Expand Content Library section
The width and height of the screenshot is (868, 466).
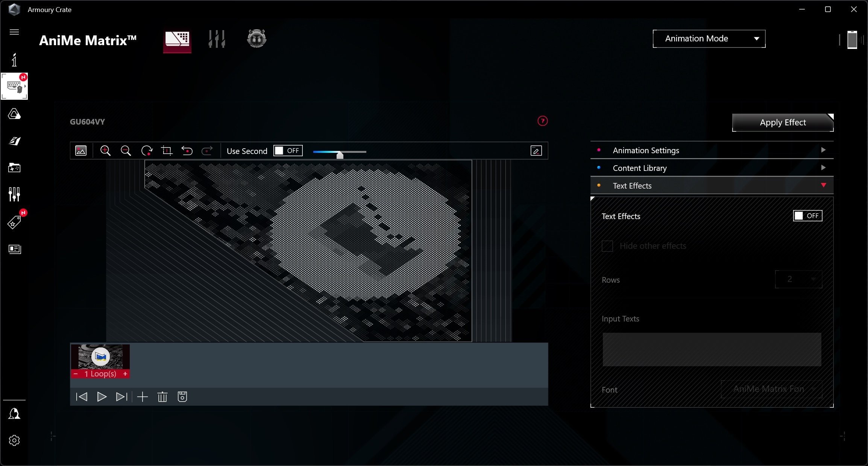tap(712, 168)
